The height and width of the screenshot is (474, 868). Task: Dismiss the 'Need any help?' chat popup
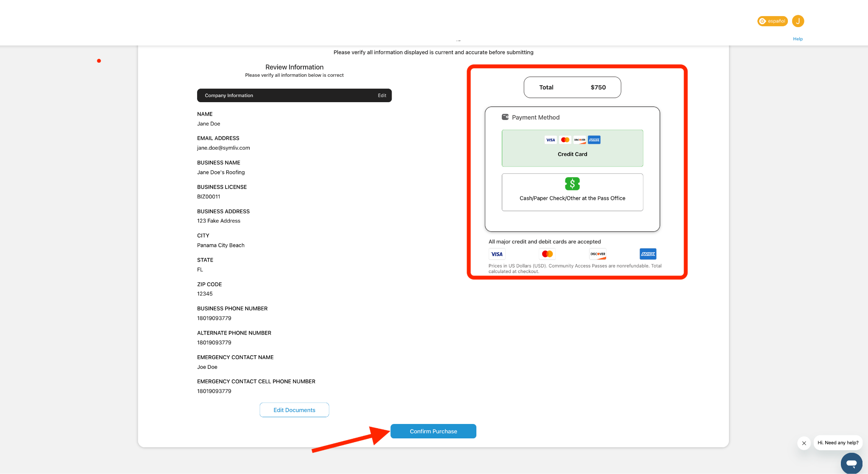[804, 443]
